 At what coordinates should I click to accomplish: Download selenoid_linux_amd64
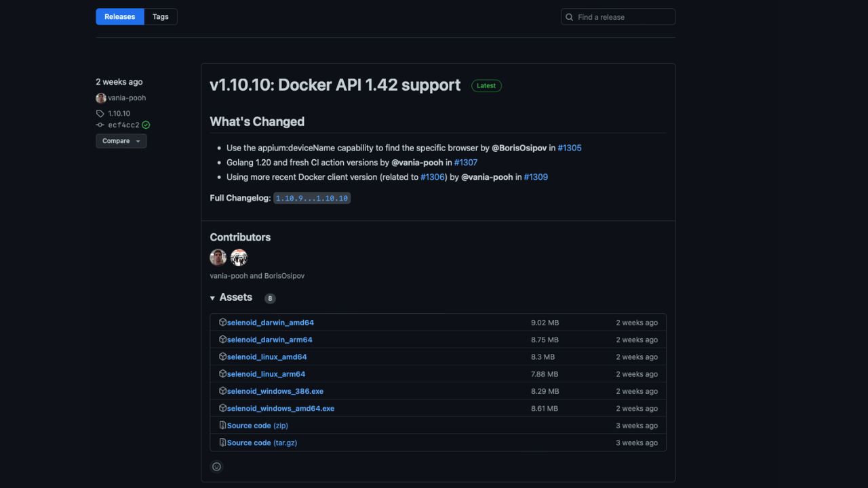click(267, 357)
